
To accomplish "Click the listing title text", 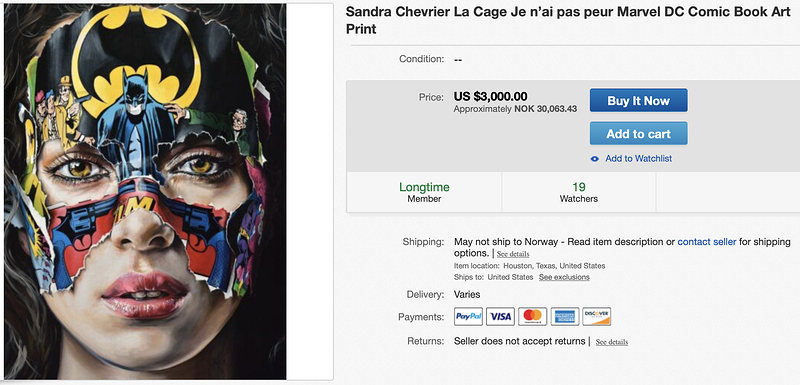I will [x=568, y=20].
